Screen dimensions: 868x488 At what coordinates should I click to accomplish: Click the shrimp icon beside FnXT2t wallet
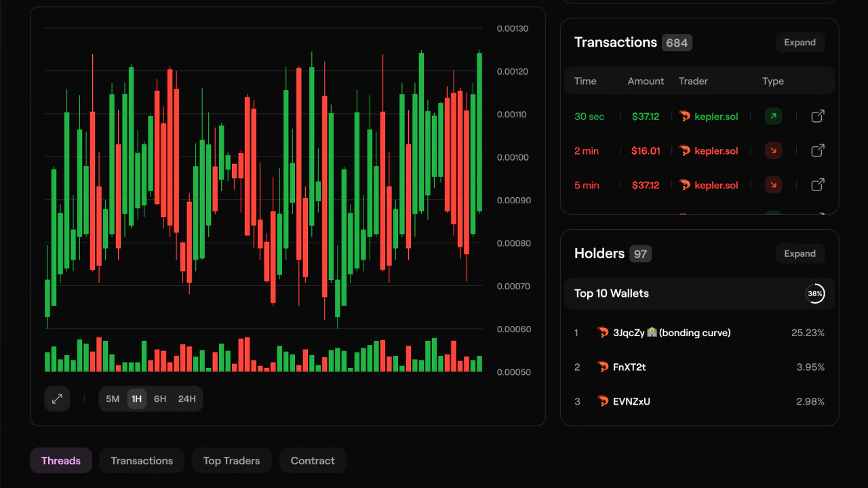tap(603, 367)
